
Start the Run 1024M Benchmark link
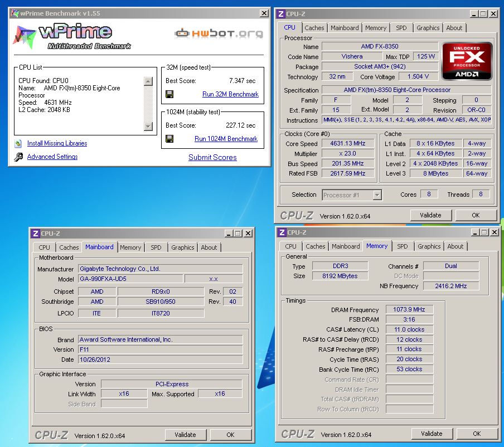click(226, 139)
